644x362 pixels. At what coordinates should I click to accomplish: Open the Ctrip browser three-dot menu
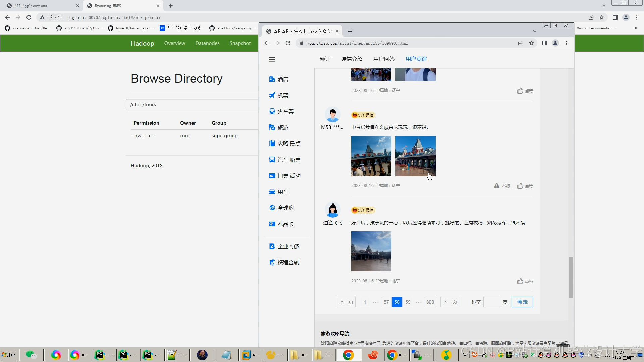click(x=566, y=43)
